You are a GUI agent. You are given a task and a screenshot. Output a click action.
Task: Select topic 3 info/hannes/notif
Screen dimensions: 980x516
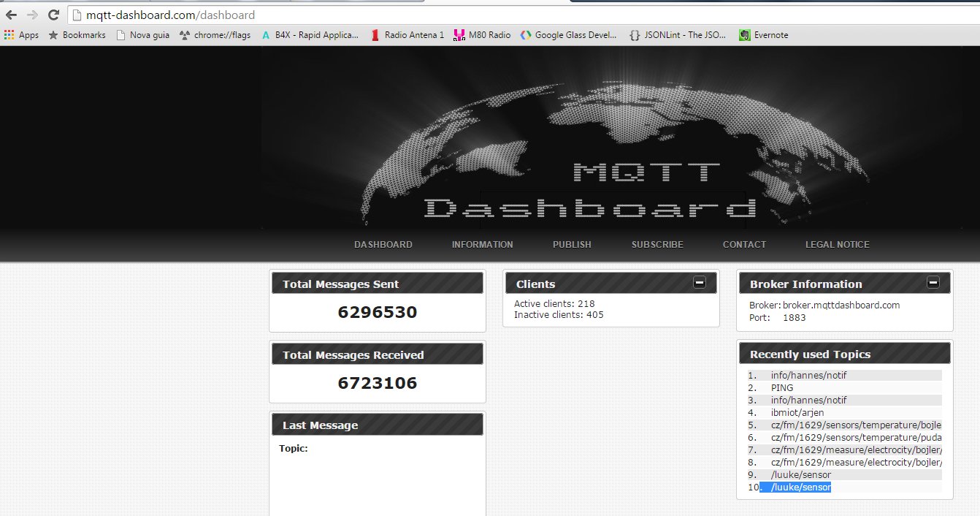(845, 401)
